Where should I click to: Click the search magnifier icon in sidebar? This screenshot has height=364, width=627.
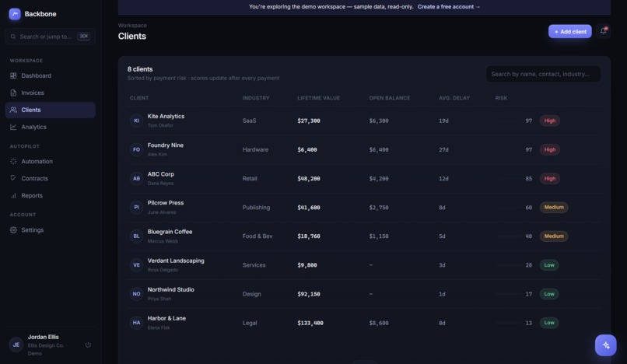point(13,37)
